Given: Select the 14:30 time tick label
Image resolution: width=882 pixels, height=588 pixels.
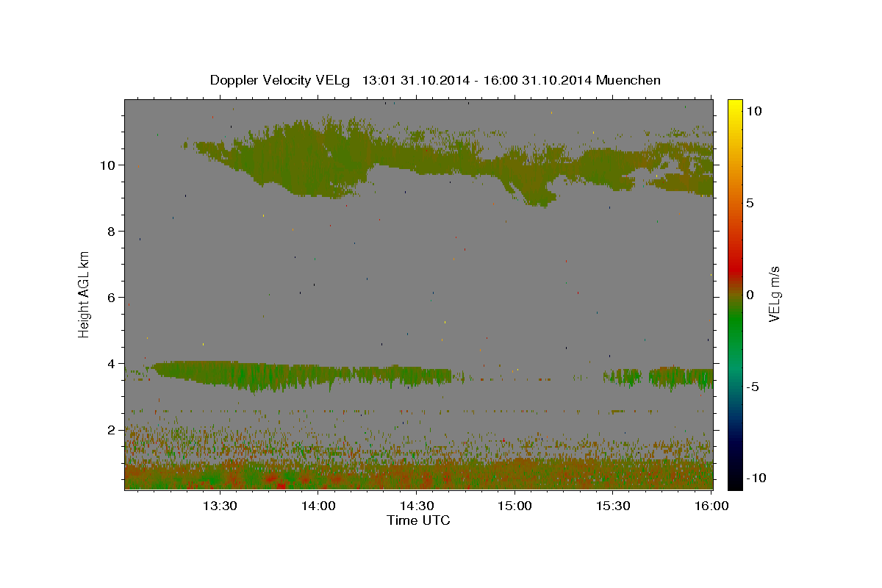Looking at the screenshot, I should click(x=416, y=506).
